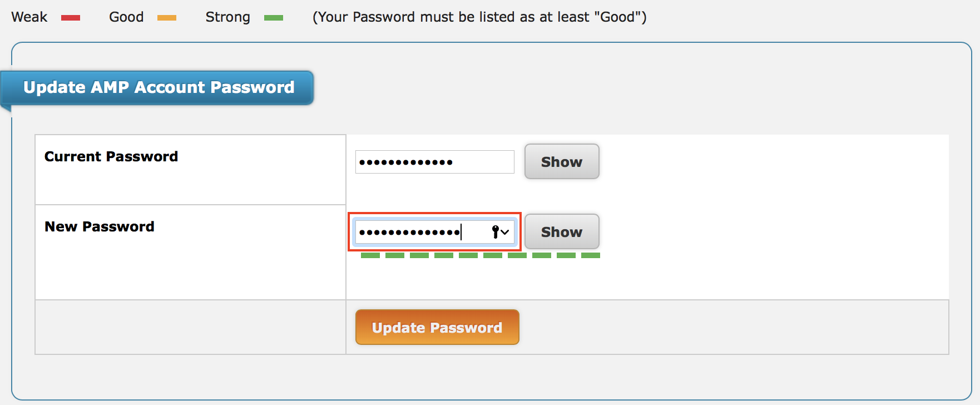Focus the Current Password input field
Image resolution: width=980 pixels, height=405 pixels.
pos(434,162)
